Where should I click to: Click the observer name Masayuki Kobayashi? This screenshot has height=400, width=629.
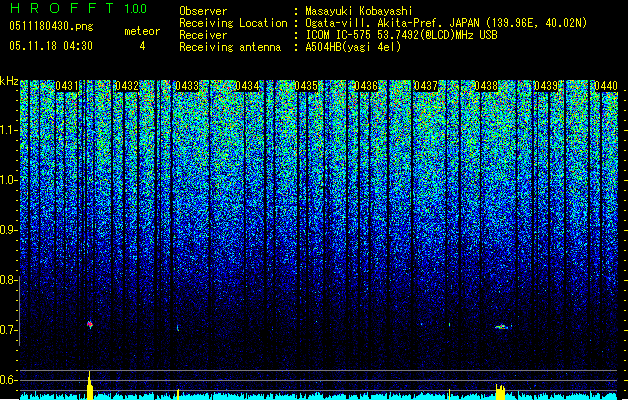click(359, 11)
